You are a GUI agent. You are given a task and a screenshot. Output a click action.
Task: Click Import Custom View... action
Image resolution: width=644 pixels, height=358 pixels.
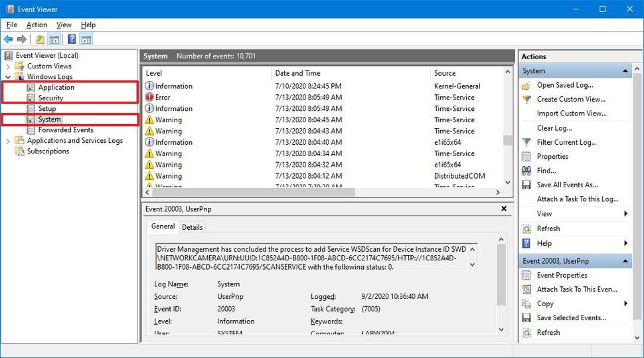pyautogui.click(x=572, y=114)
